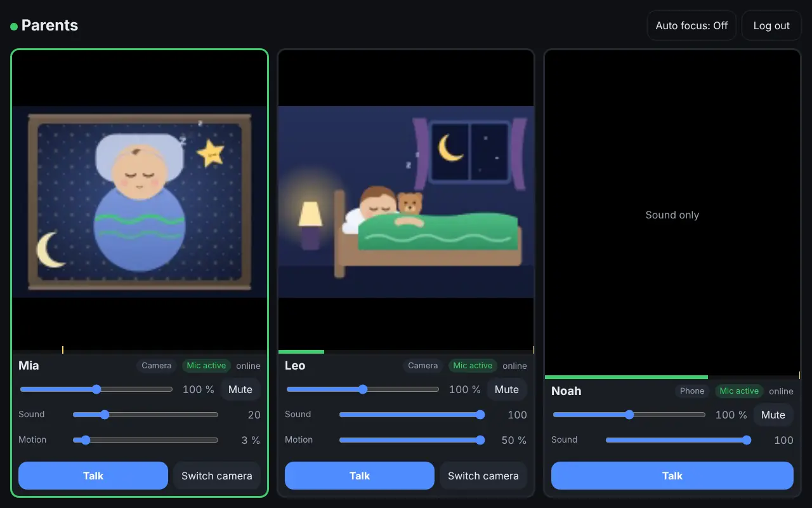Talk to Mia
This screenshot has height=508, width=812.
pyautogui.click(x=93, y=476)
